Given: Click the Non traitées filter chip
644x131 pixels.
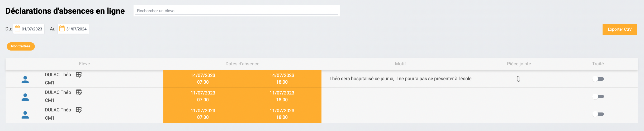Looking at the screenshot, I should click(21, 46).
